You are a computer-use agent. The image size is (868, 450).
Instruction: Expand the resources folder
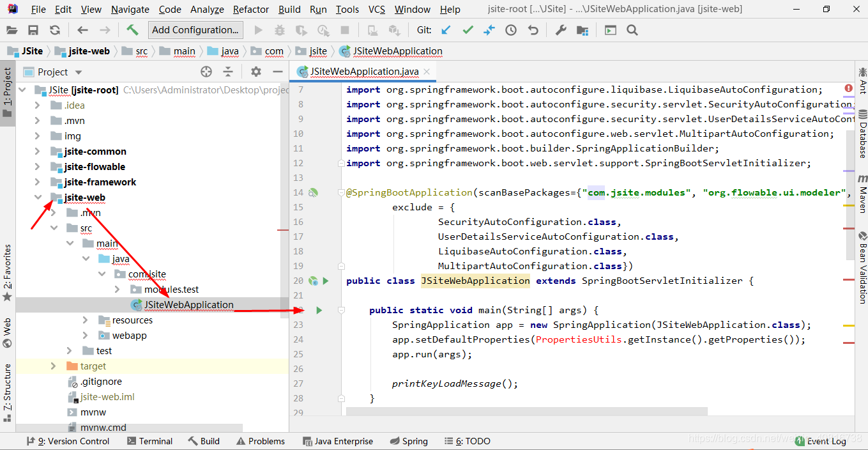pyautogui.click(x=86, y=320)
